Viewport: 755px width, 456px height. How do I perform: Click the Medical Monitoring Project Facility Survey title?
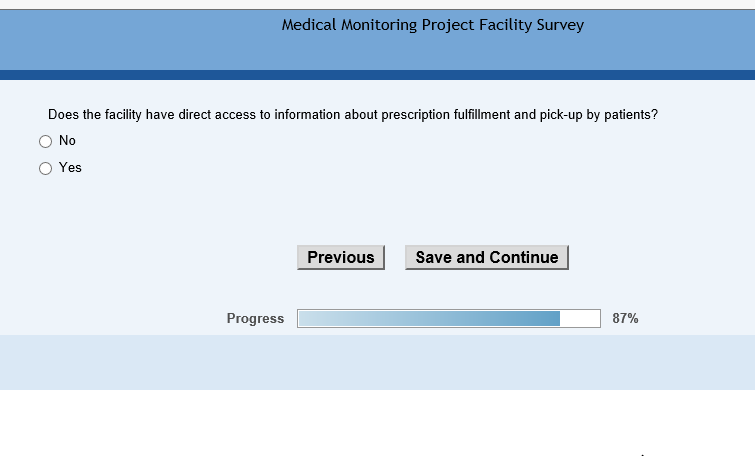(x=432, y=25)
